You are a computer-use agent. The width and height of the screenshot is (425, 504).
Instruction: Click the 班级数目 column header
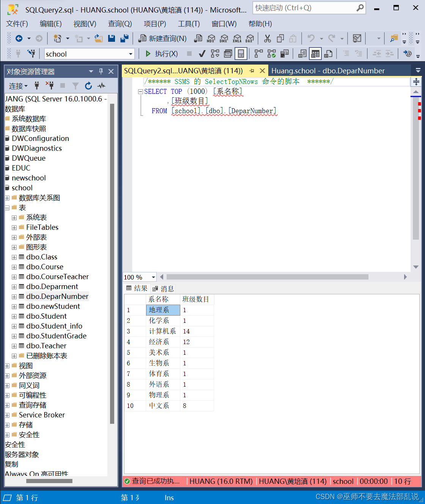pyautogui.click(x=197, y=299)
